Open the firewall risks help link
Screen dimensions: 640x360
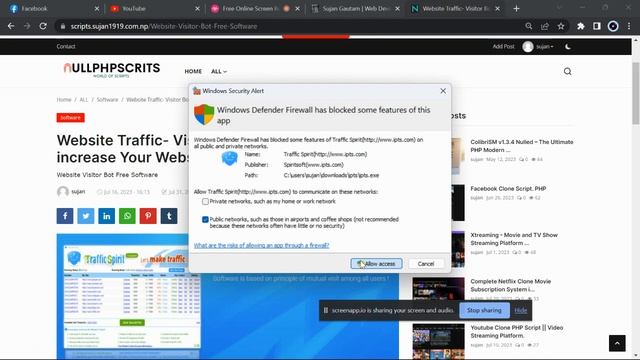point(261,245)
